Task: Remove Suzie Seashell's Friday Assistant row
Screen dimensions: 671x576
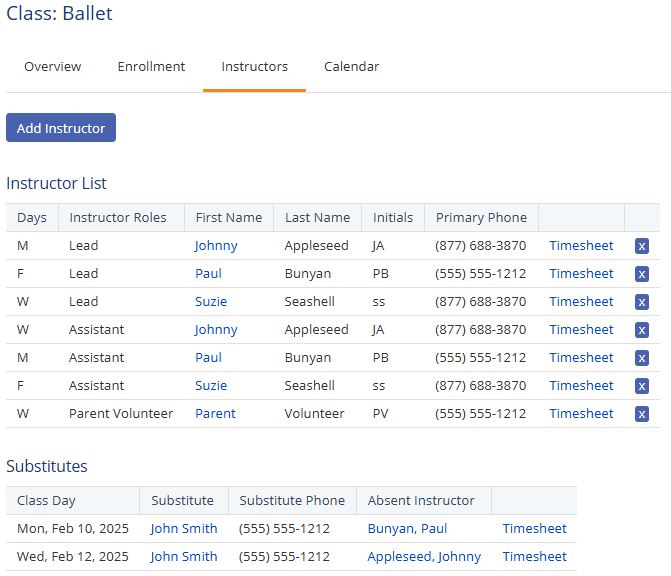Action: click(642, 386)
